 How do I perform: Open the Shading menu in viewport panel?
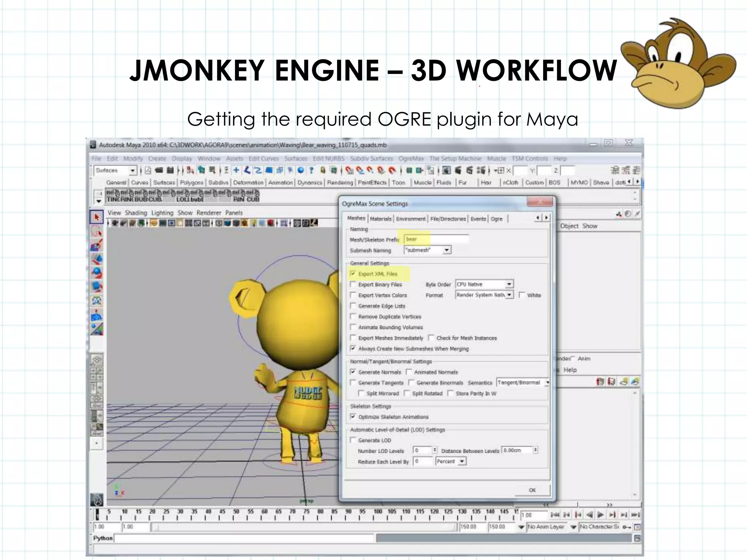coord(136,213)
